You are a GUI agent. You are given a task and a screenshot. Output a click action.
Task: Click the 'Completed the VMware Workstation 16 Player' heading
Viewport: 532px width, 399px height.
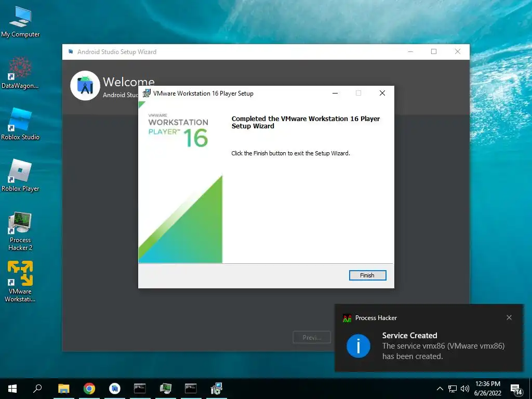(305, 122)
